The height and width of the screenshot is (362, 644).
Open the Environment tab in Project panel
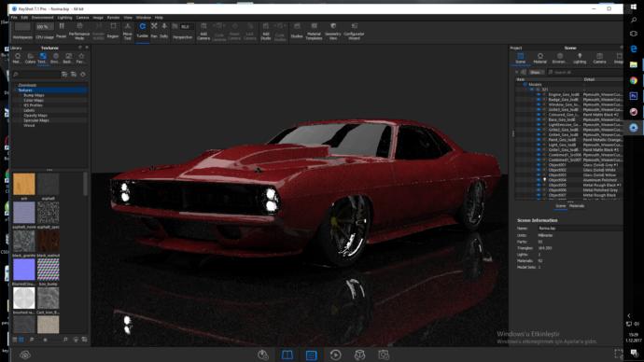click(559, 58)
